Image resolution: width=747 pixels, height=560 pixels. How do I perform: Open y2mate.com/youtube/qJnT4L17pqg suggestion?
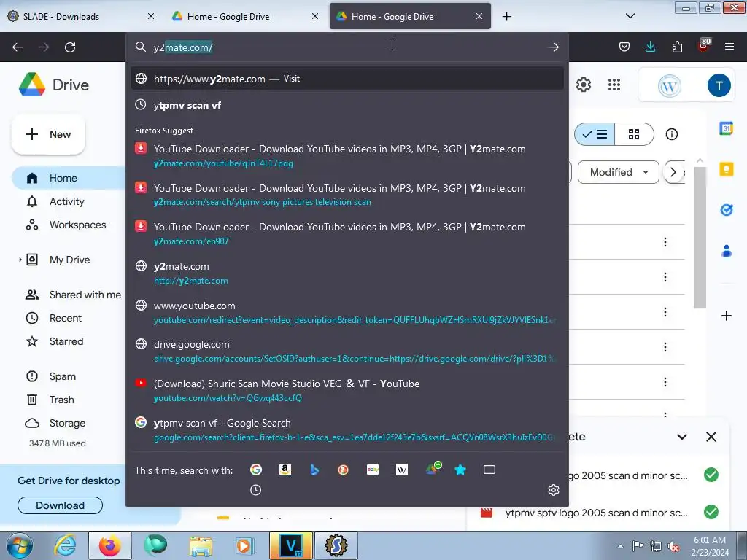[347, 156]
